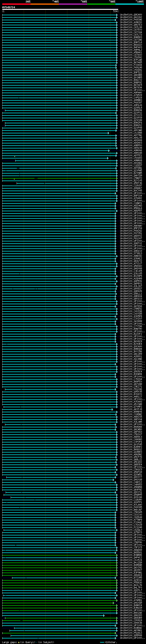Select hit label UniRef100_P33444
Screen dimensions: 146x644
click(131, 65)
